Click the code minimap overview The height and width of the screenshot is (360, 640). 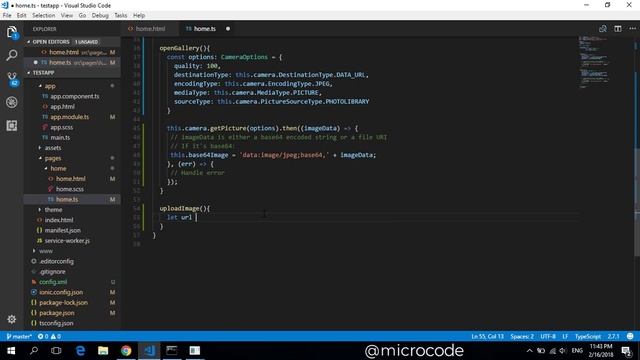[x=594, y=61]
